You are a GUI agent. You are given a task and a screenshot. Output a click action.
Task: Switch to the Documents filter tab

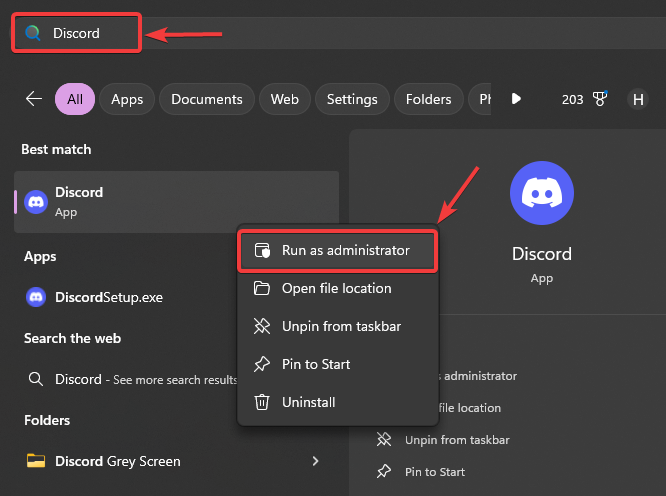click(x=207, y=99)
